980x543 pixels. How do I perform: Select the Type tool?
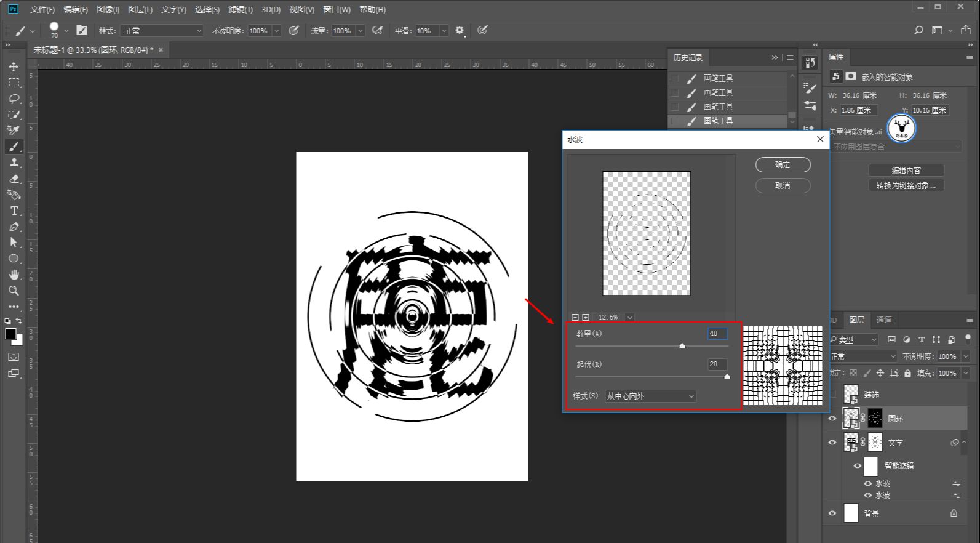14,211
